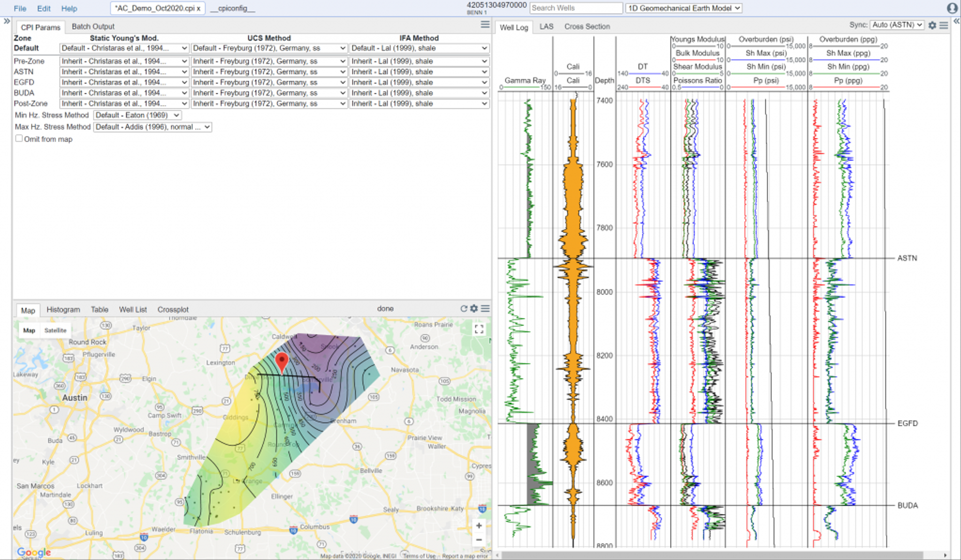Screen dimensions: 961x560
Task: Open the Histogram tab
Action: tap(63, 310)
